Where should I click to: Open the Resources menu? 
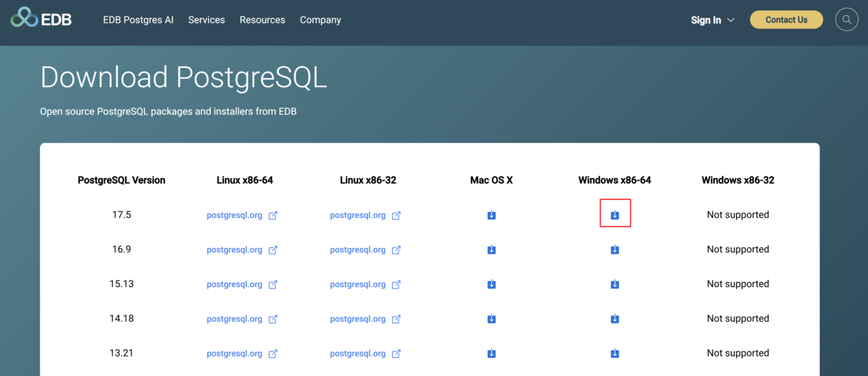point(262,20)
